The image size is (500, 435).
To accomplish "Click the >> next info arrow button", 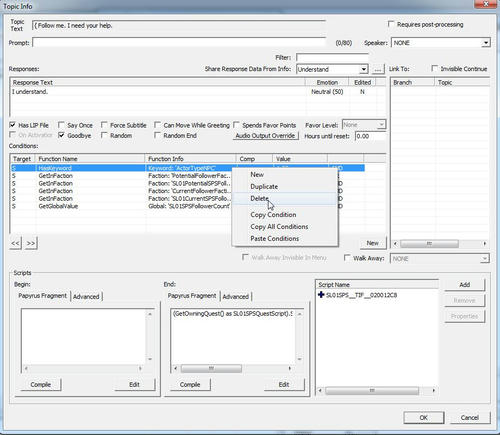I will click(x=31, y=243).
